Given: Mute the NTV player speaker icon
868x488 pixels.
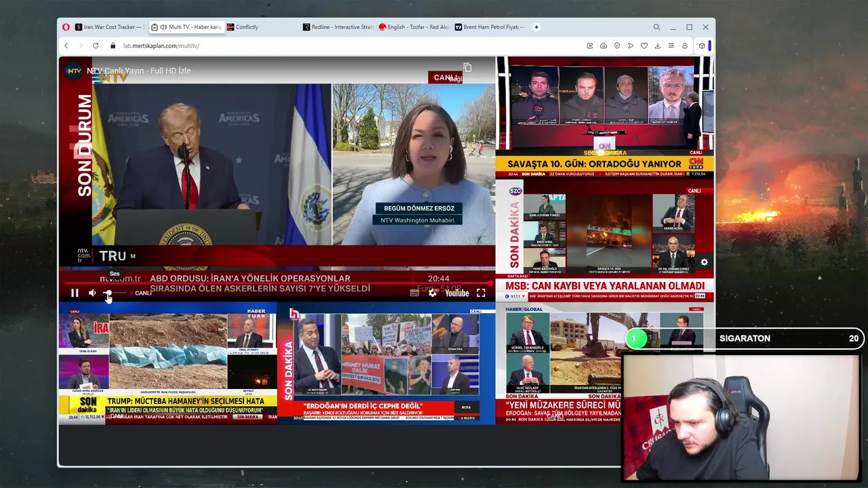Looking at the screenshot, I should [x=92, y=293].
